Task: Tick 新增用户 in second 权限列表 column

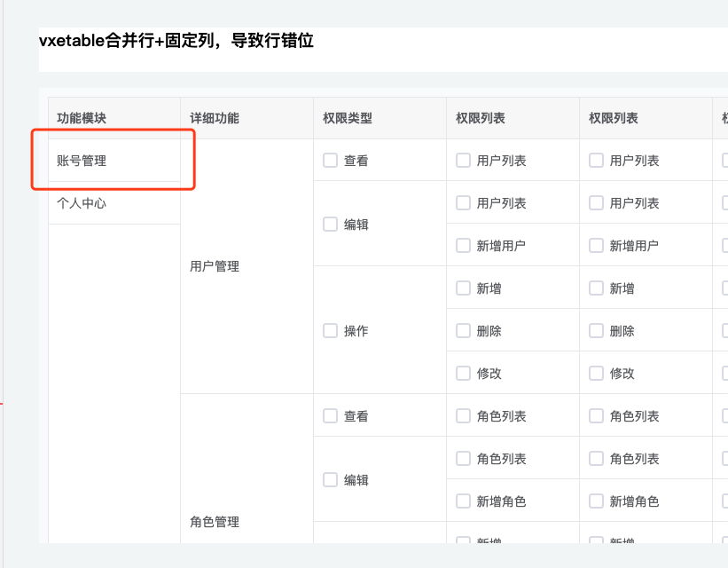Action: point(596,246)
